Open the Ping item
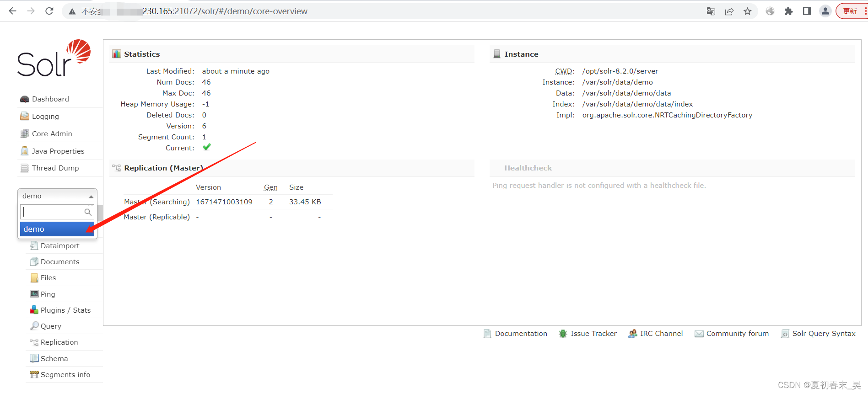The width and height of the screenshot is (868, 394). point(48,294)
